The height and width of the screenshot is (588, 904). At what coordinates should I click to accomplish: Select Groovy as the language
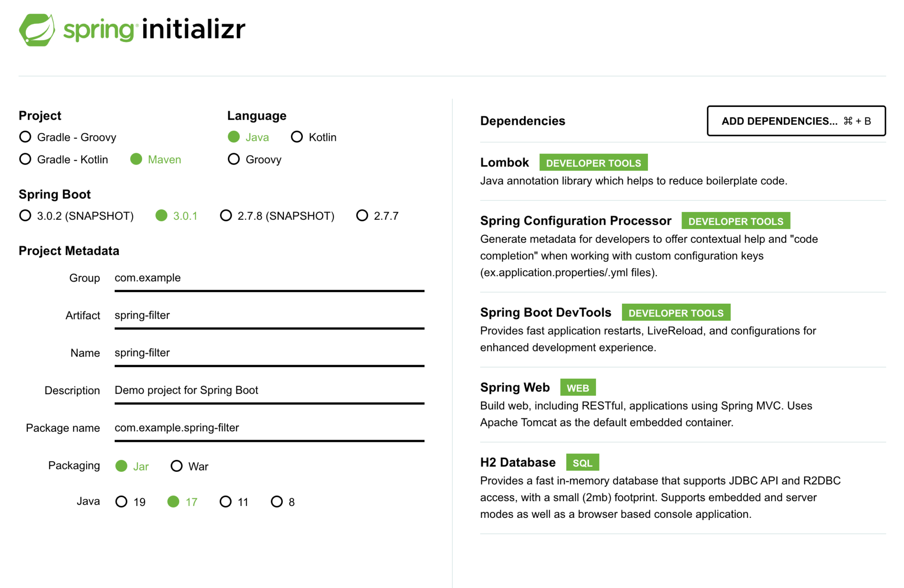pyautogui.click(x=234, y=159)
